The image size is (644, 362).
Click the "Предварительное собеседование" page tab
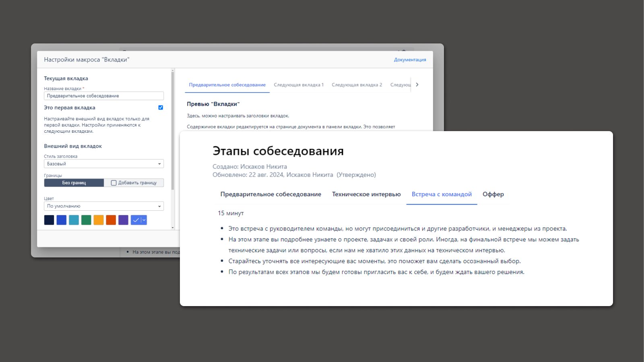pyautogui.click(x=270, y=194)
